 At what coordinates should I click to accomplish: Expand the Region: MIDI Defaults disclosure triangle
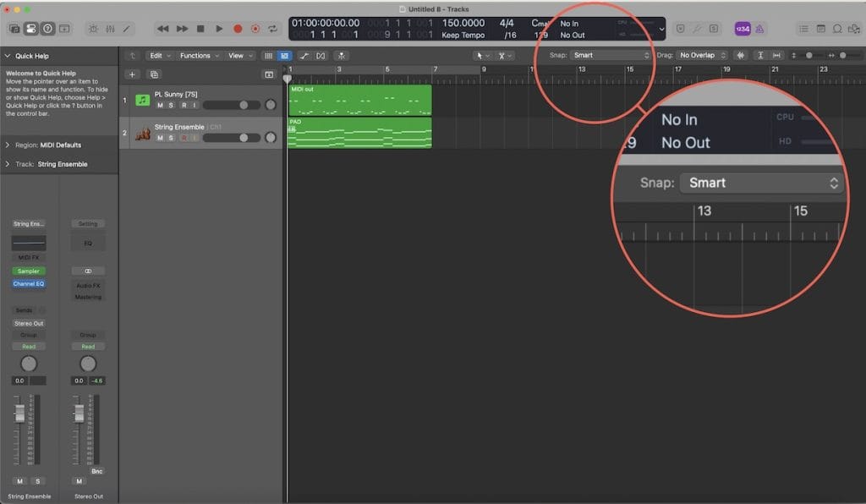8,145
